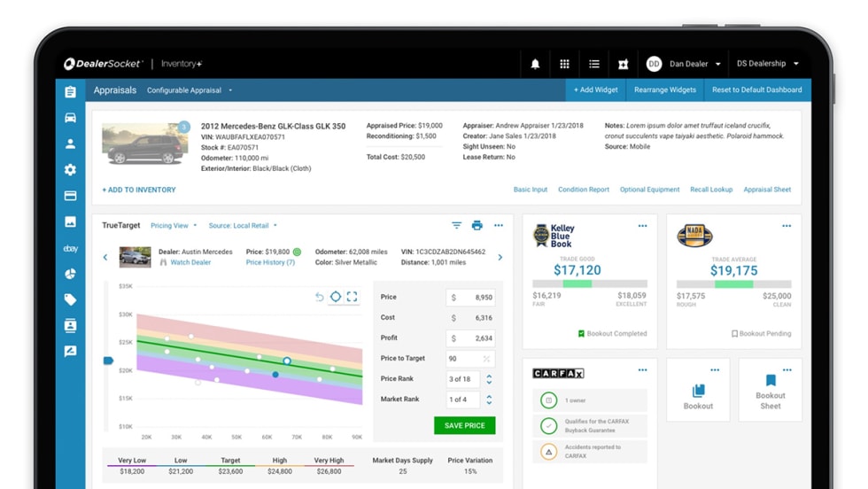Open the Pricing View dropdown
Image resolution: width=868 pixels, height=489 pixels.
point(174,226)
